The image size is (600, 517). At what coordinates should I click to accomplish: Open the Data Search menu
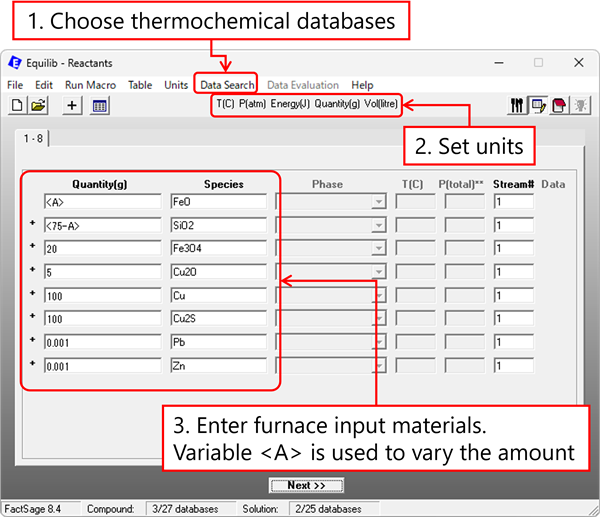pos(227,85)
